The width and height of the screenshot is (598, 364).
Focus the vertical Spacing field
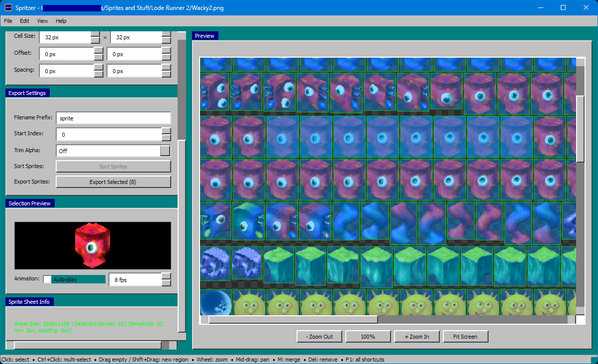pyautogui.click(x=134, y=71)
